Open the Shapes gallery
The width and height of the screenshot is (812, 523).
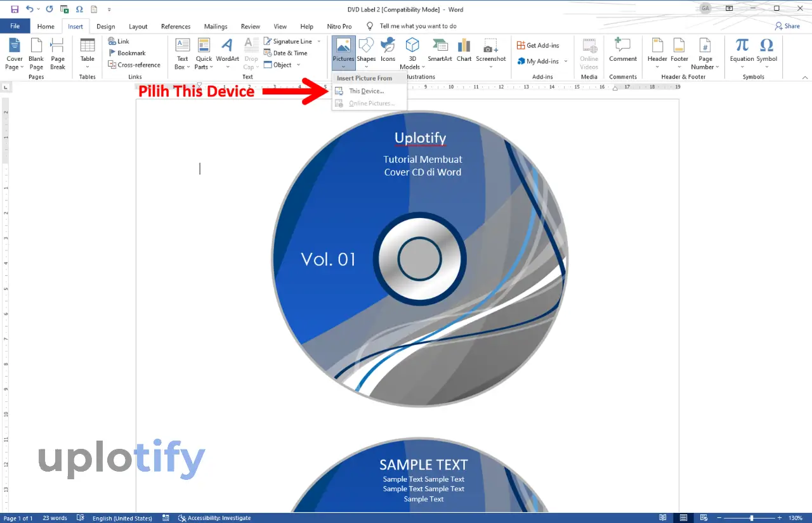[366, 54]
